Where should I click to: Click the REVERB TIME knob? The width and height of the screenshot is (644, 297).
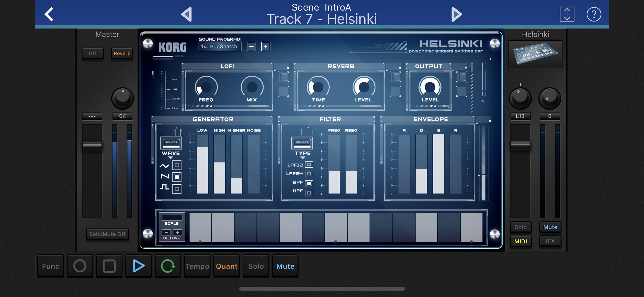(318, 87)
